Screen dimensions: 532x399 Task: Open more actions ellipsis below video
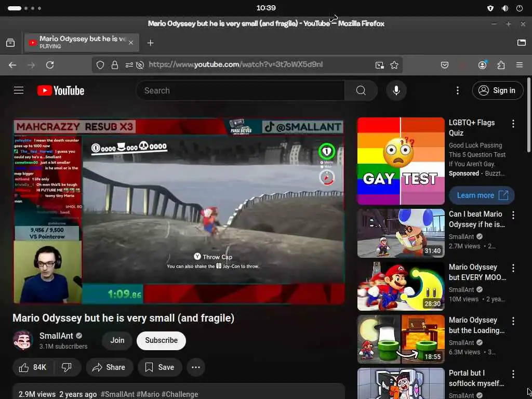[196, 367]
